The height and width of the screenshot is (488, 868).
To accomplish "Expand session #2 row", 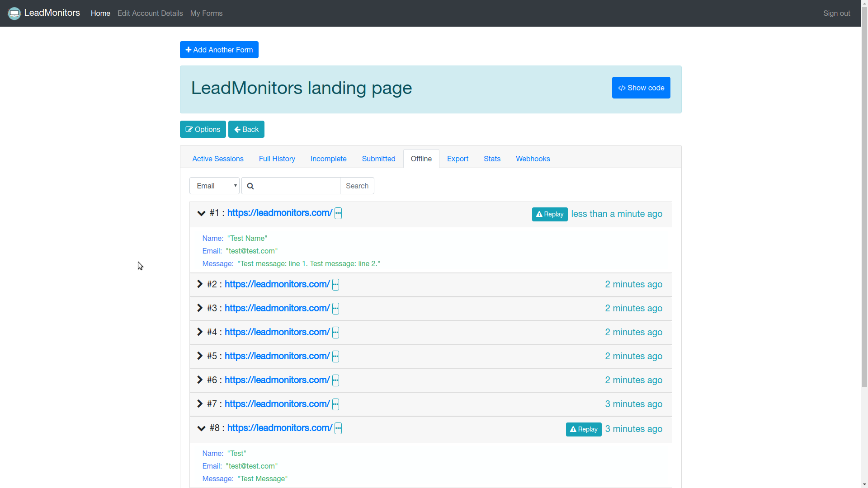I will pos(200,284).
